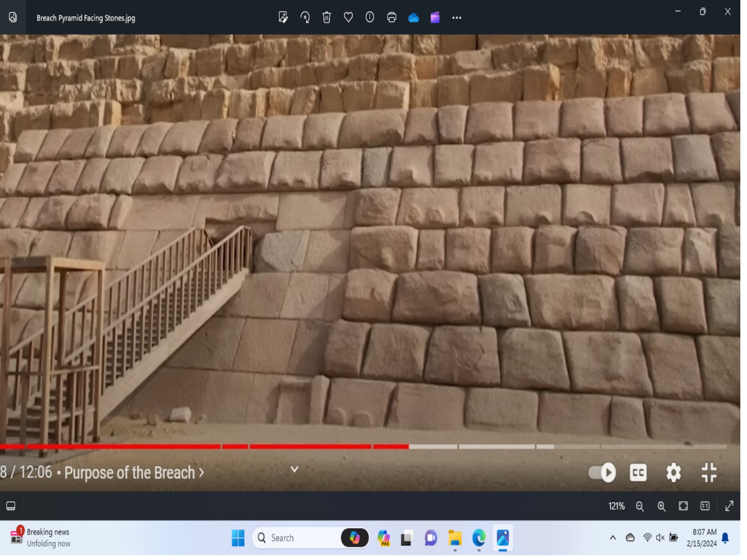Open the Breaking news widget
Image resolution: width=747 pixels, height=560 pixels.
click(41, 543)
